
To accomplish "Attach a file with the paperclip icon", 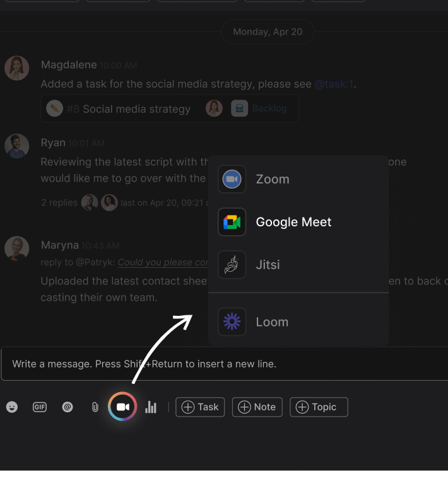I will pos(95,407).
